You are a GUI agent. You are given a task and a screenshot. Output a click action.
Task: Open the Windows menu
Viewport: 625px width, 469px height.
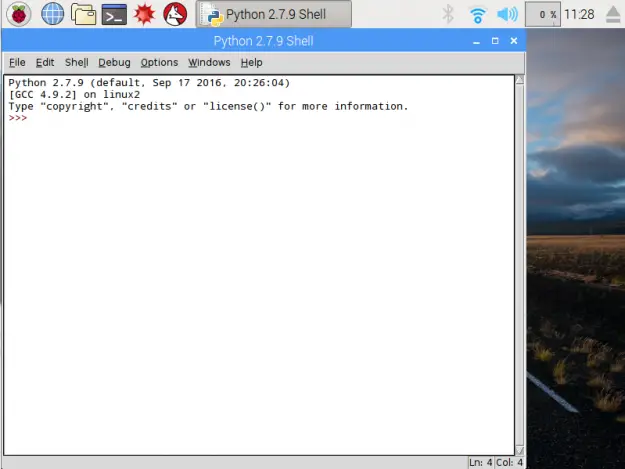coord(209,63)
